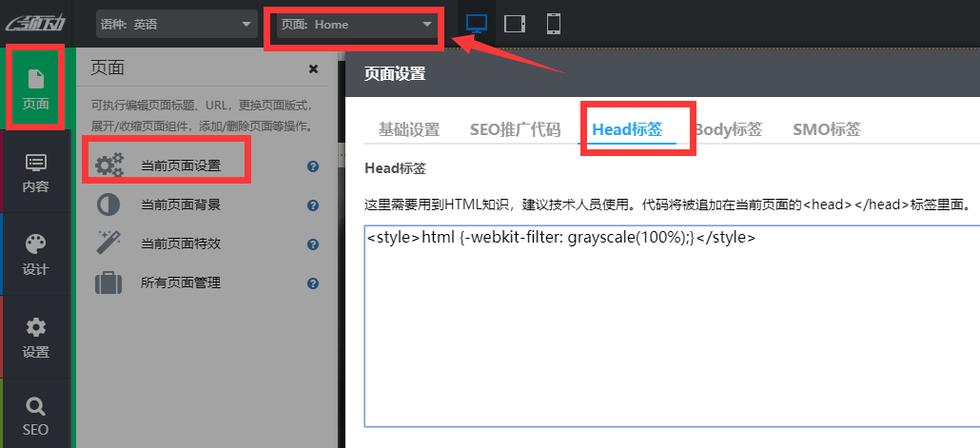Select the 基础设置 tab

[x=408, y=129]
